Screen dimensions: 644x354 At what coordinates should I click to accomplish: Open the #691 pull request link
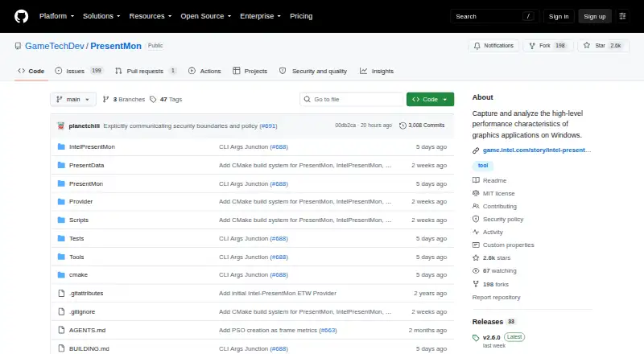tap(269, 126)
